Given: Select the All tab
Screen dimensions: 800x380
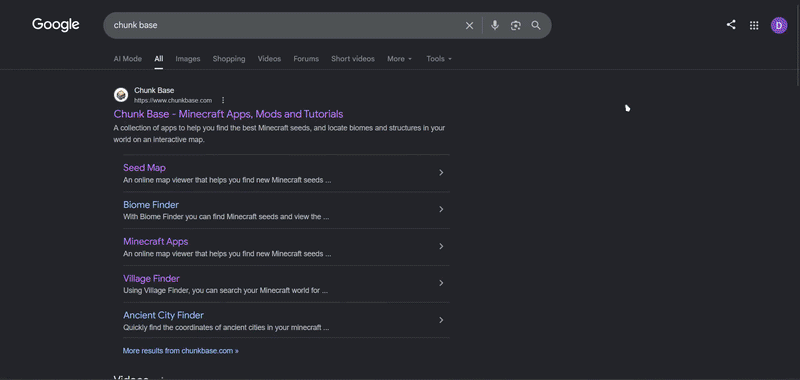Looking at the screenshot, I should pyautogui.click(x=159, y=59).
